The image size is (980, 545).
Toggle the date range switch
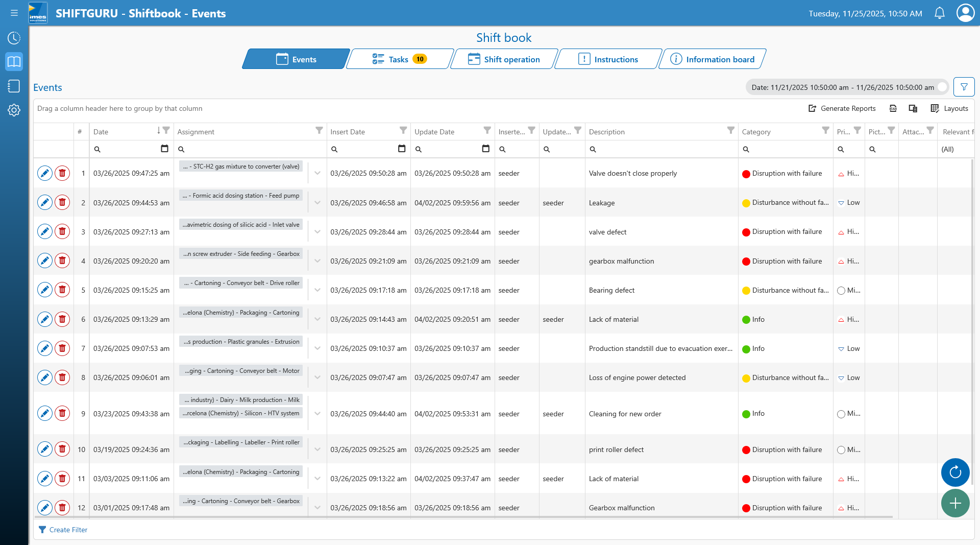(942, 87)
